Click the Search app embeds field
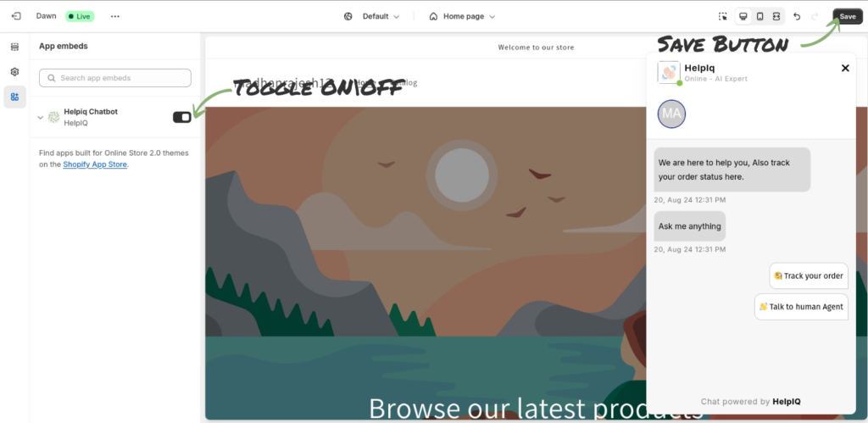The image size is (868, 423). pos(115,78)
